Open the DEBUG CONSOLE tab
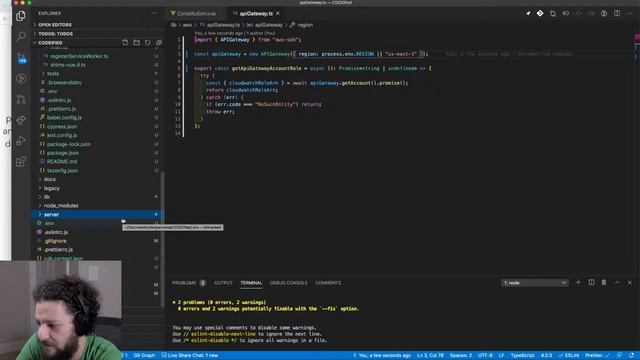 click(289, 283)
